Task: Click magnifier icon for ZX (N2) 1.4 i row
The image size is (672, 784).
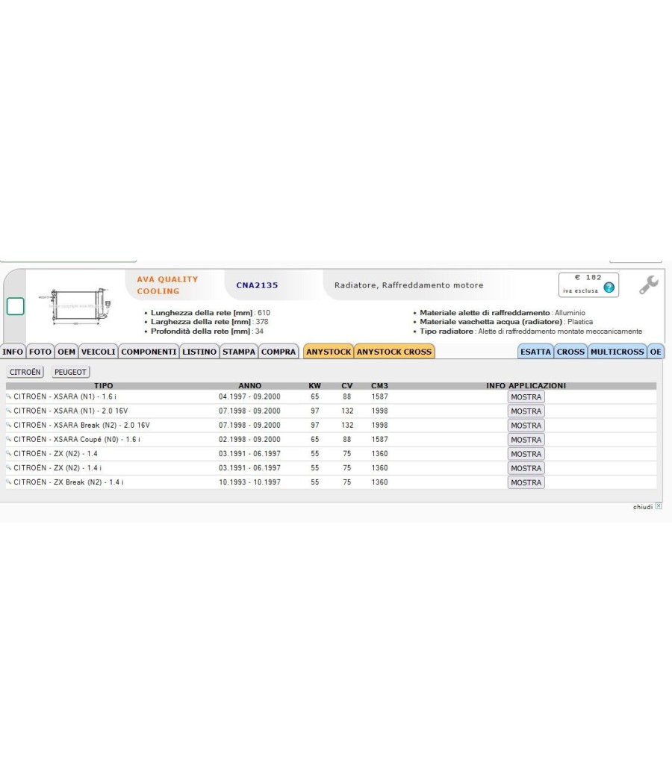Action: 8,467
